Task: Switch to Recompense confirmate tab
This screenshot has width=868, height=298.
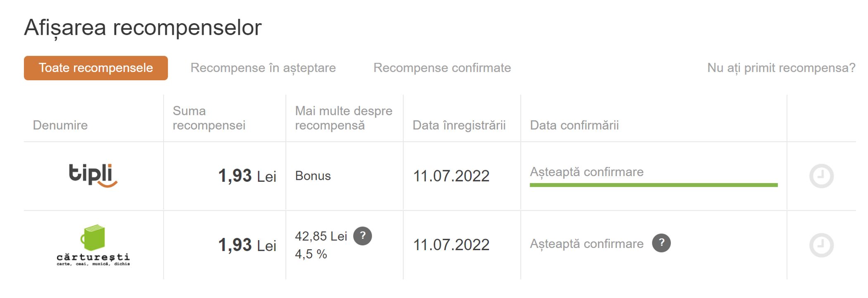Action: pos(442,68)
